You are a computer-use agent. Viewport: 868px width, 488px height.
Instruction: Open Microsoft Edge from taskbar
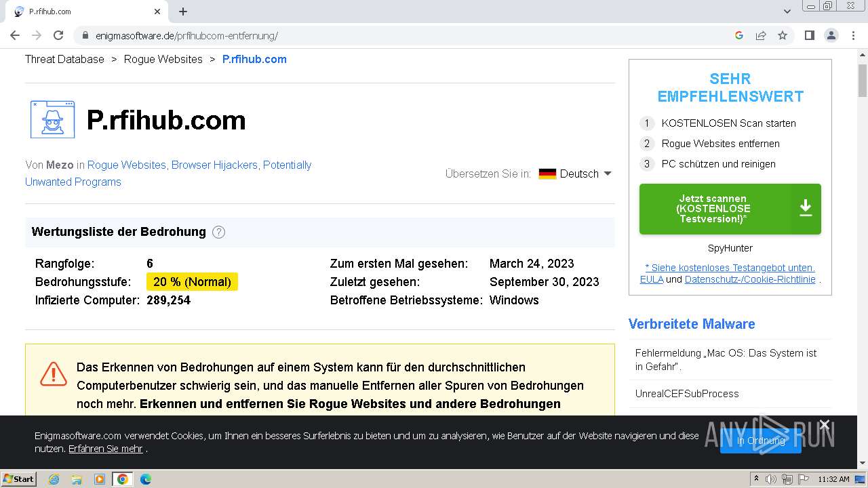(x=145, y=479)
